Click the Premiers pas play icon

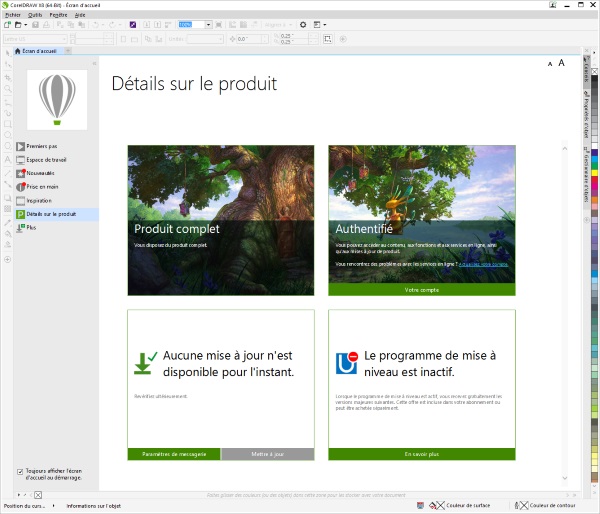coord(20,146)
